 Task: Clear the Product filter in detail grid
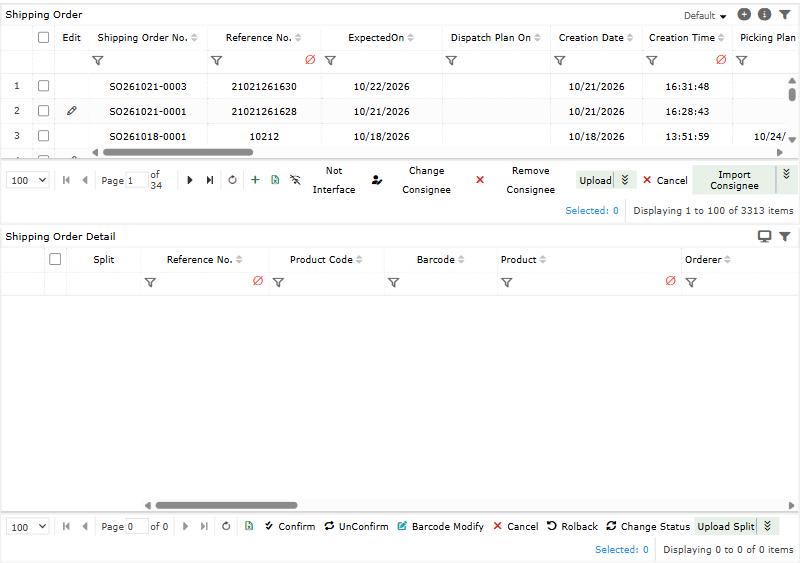670,281
